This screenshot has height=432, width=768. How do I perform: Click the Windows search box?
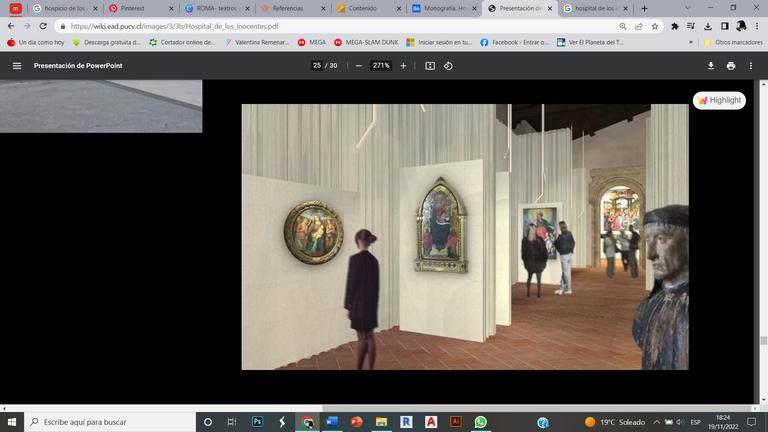point(110,422)
